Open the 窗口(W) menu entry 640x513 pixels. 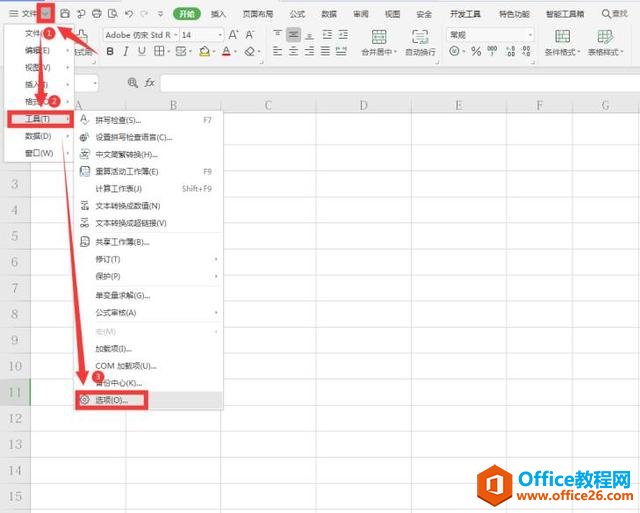click(39, 153)
